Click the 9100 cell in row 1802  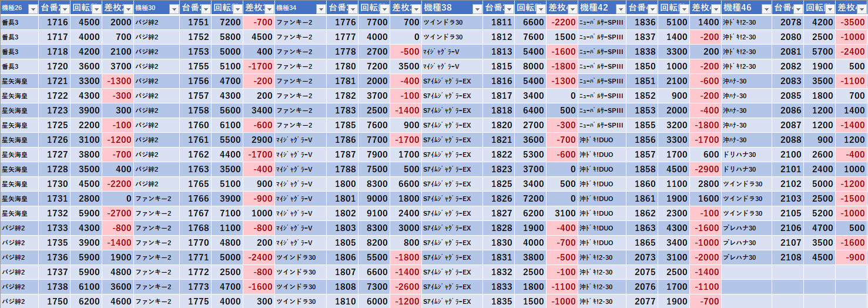click(374, 213)
